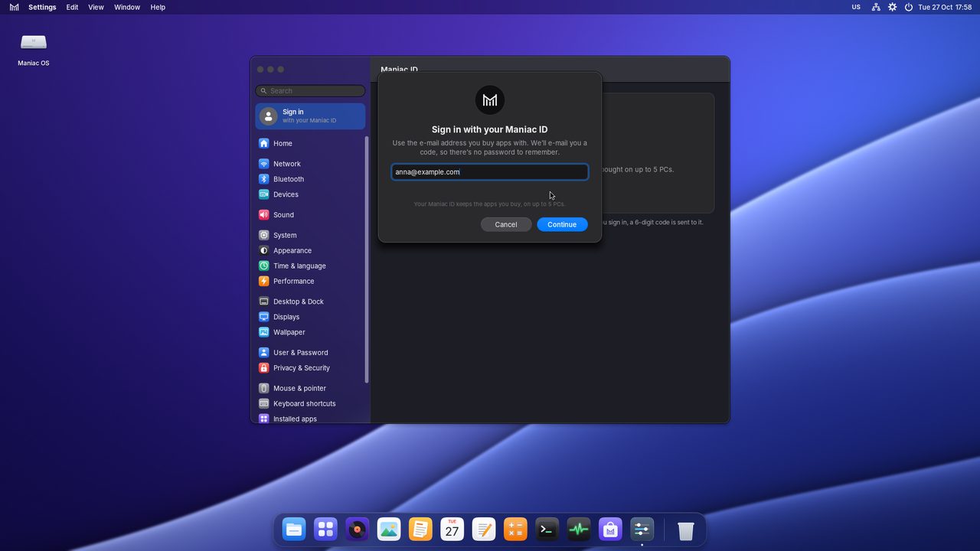Open Devices settings
Screen dimensions: 980x551
pos(310,194)
